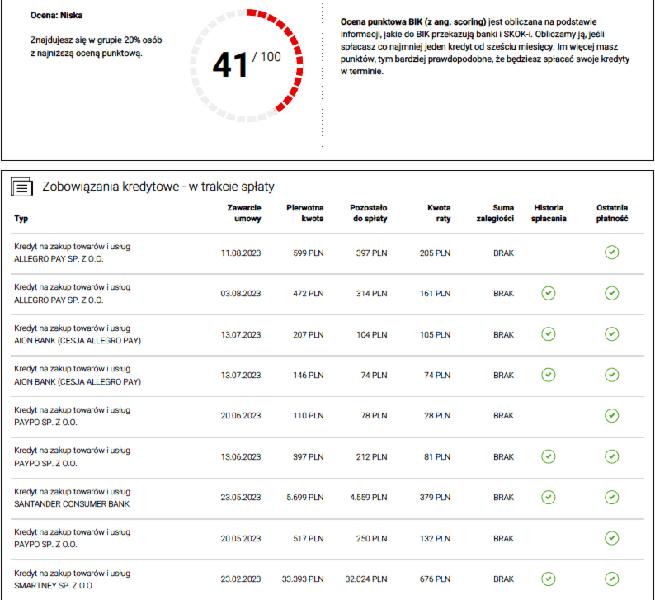Click the "Ostatnia płatność" column header
Image resolution: width=655 pixels, height=600 pixels.
pyautogui.click(x=612, y=213)
